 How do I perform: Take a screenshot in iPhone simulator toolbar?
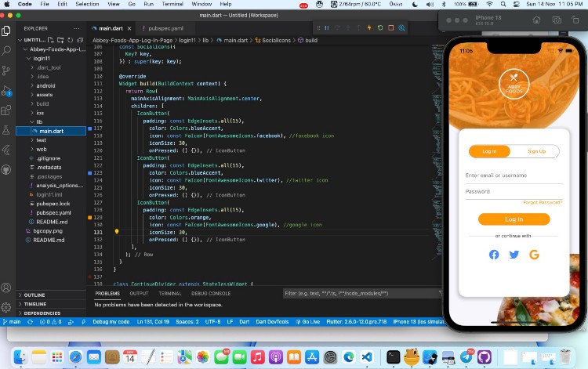pos(557,20)
